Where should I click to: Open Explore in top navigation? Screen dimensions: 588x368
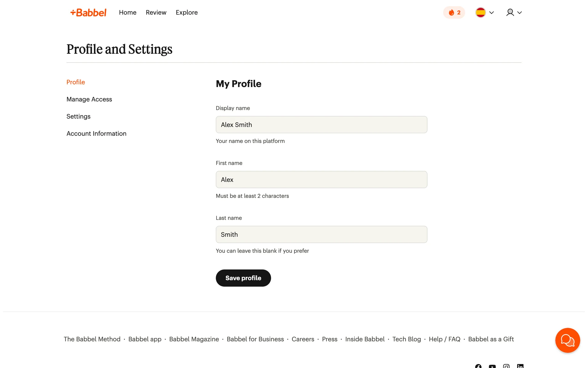coord(187,13)
